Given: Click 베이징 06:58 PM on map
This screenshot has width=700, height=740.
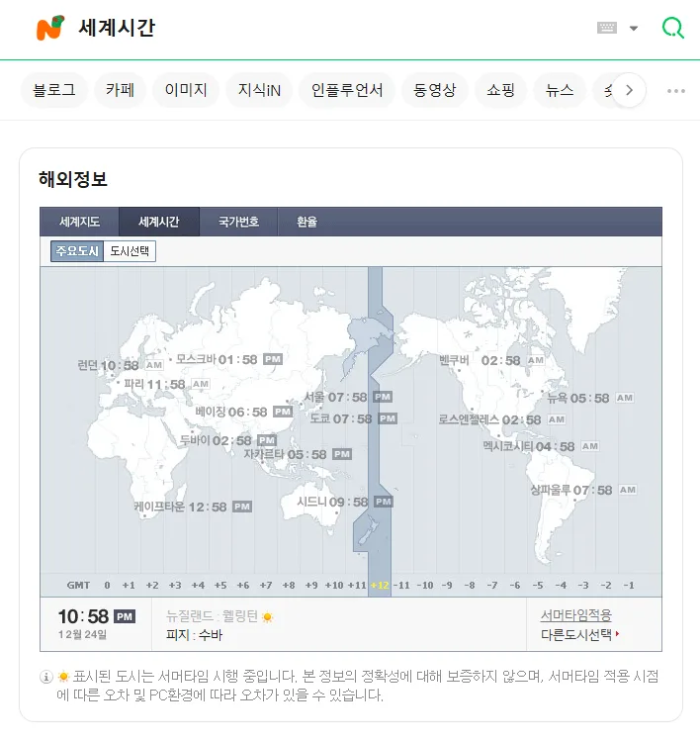Looking at the screenshot, I should 244,412.
